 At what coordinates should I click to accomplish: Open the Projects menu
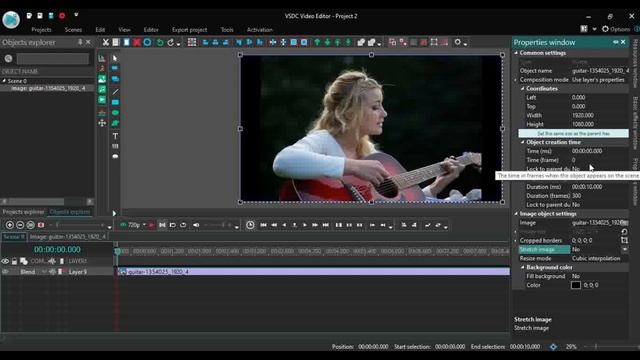point(41,30)
